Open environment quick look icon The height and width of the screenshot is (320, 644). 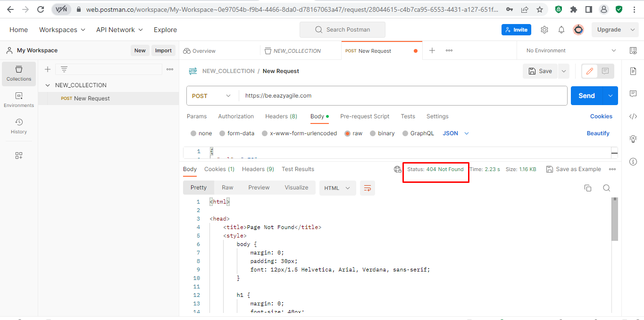tap(633, 50)
